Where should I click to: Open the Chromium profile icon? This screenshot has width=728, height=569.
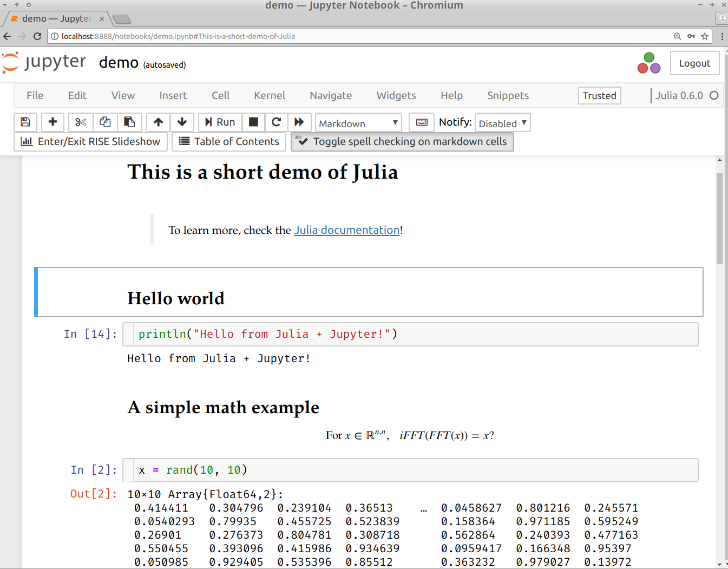click(722, 19)
